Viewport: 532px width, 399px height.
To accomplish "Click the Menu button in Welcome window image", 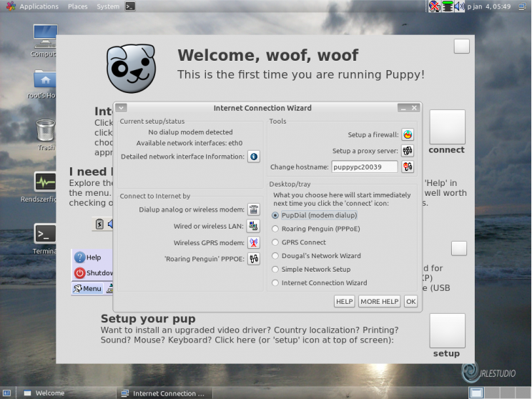I will click(x=87, y=288).
